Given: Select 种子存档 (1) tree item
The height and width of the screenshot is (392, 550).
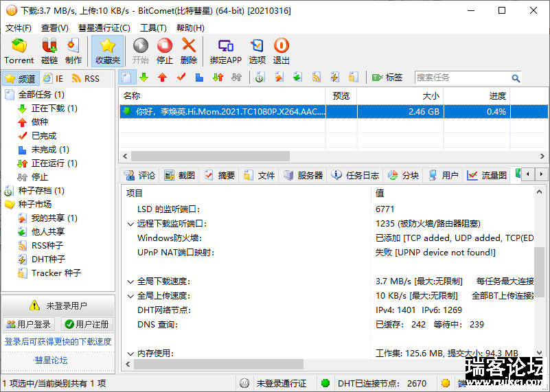Looking at the screenshot, I should tap(41, 191).
